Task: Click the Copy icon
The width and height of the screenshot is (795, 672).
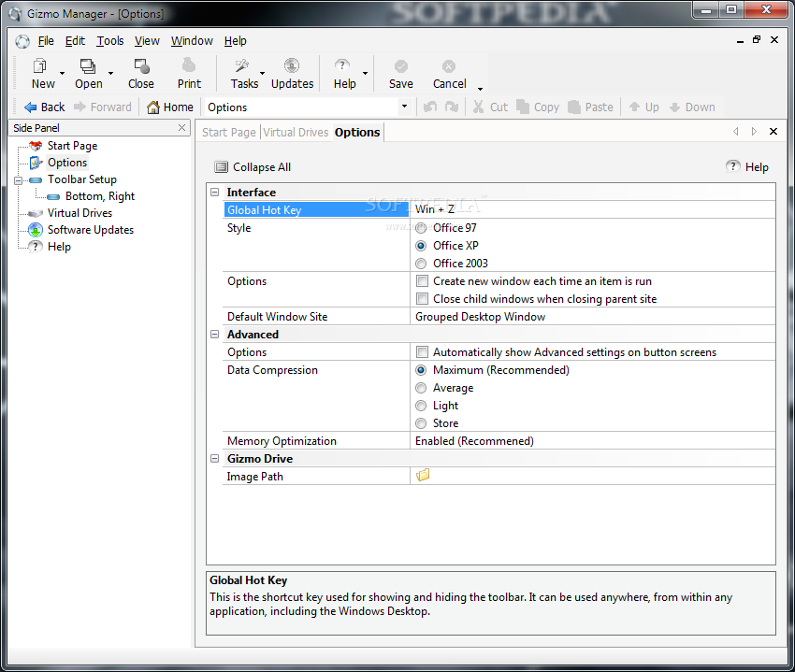Action: [x=523, y=107]
